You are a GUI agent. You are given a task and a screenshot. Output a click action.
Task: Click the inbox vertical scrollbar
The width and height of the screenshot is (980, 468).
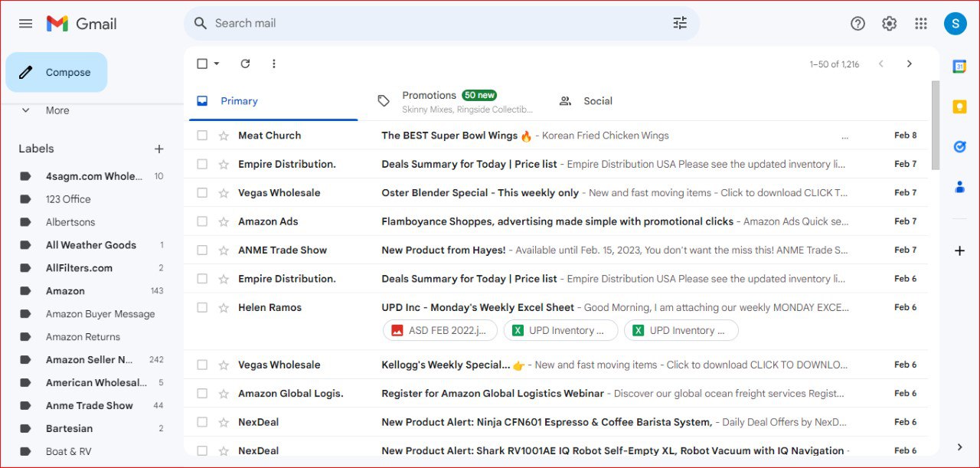tap(935, 125)
